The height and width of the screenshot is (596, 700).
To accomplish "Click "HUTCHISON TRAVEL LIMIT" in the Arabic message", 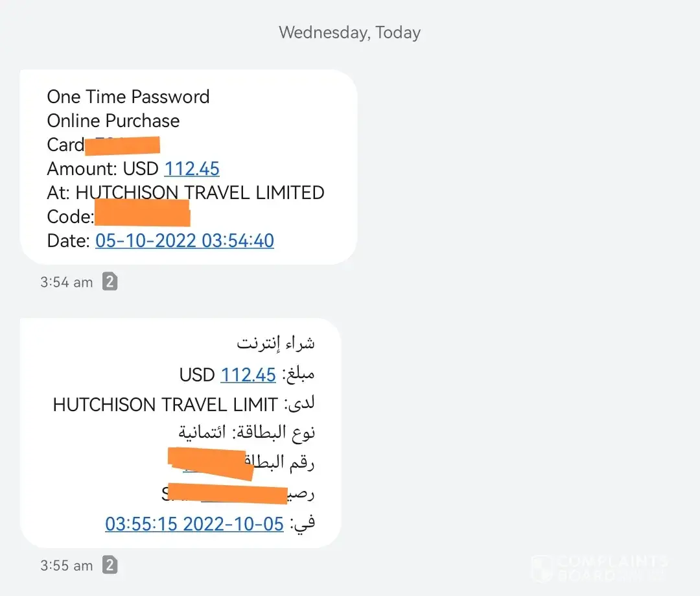I will [x=165, y=405].
